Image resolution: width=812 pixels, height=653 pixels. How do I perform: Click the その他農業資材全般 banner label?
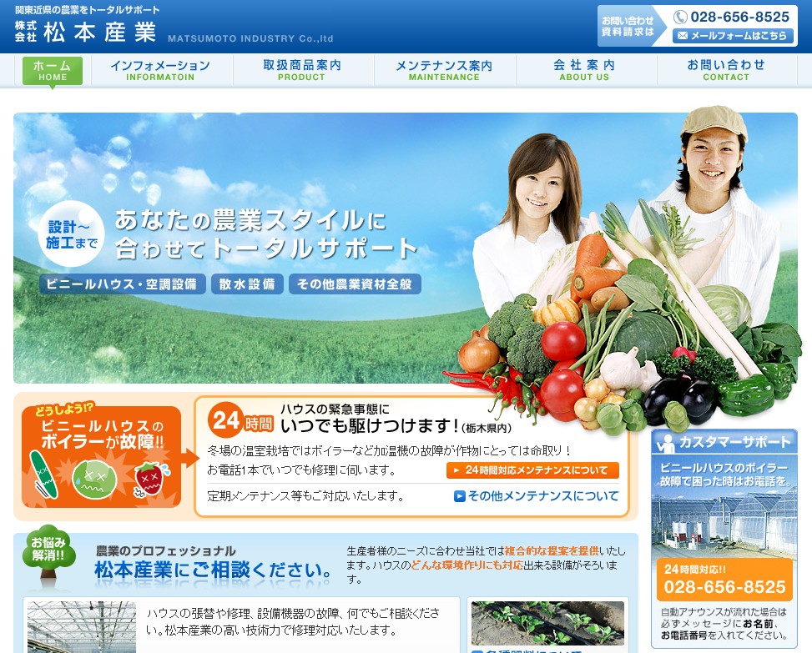point(355,284)
